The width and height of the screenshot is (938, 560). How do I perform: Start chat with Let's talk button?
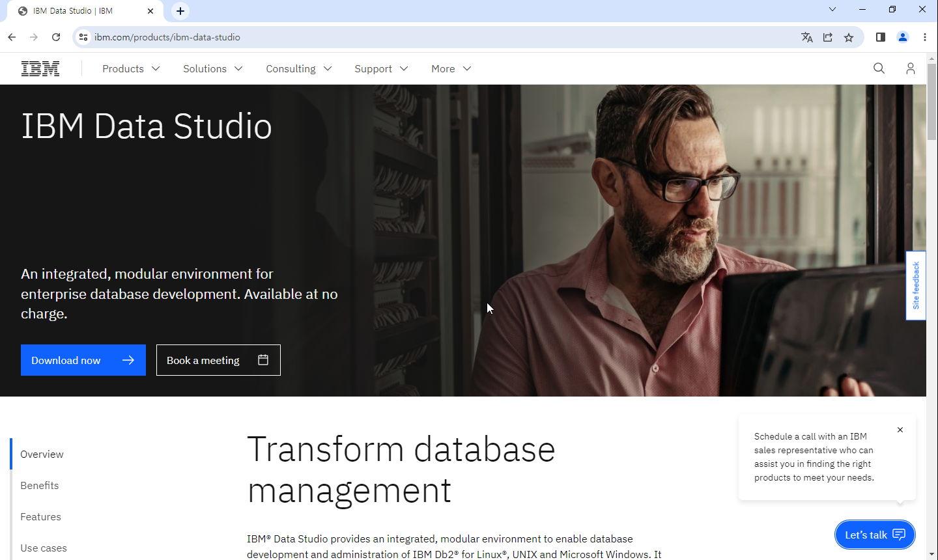pos(875,535)
